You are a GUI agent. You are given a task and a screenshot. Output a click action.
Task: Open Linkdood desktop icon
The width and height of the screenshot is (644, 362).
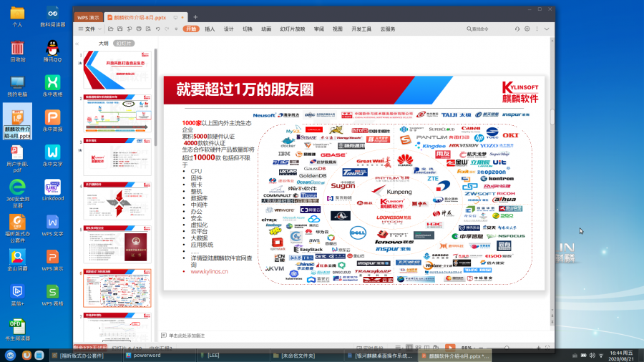coord(52,190)
